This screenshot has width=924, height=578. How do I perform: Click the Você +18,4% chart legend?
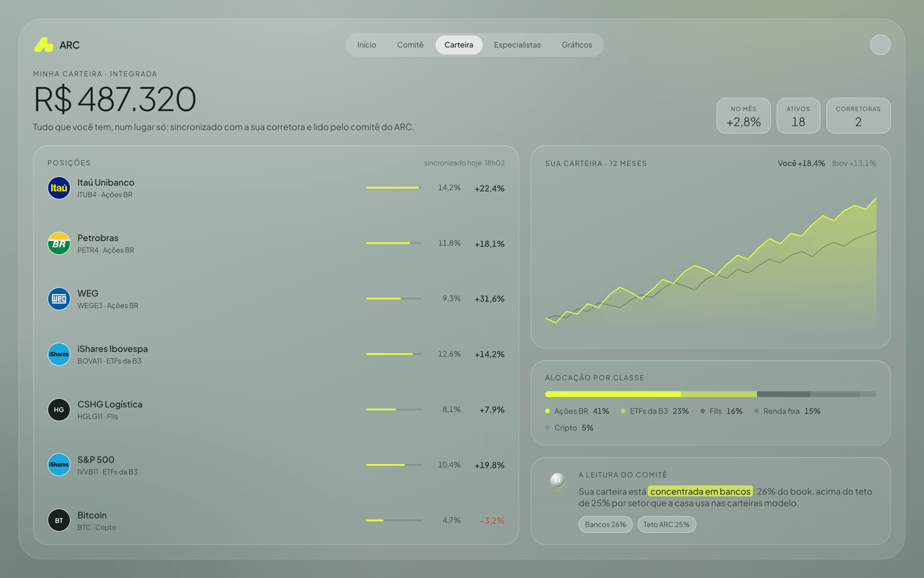(802, 164)
